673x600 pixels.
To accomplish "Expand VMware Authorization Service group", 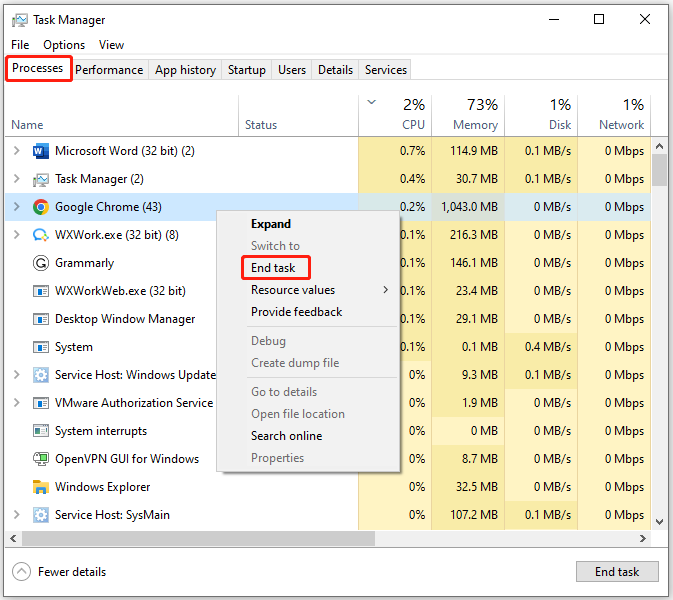I will [x=17, y=403].
